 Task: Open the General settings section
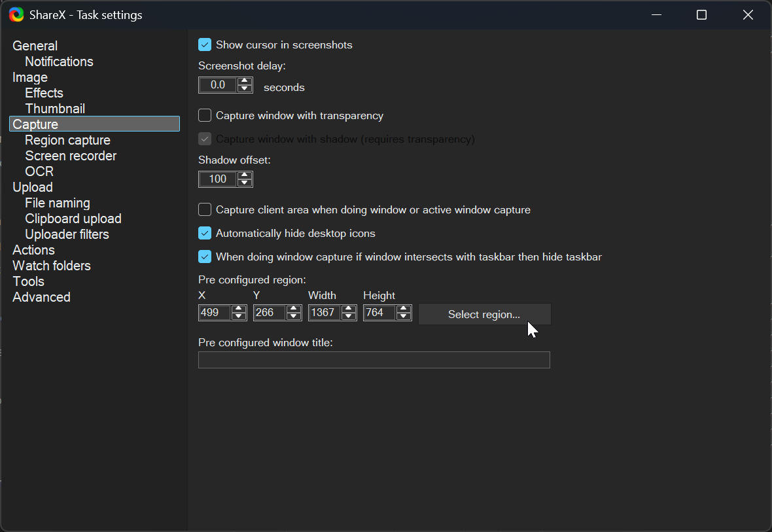pos(35,46)
